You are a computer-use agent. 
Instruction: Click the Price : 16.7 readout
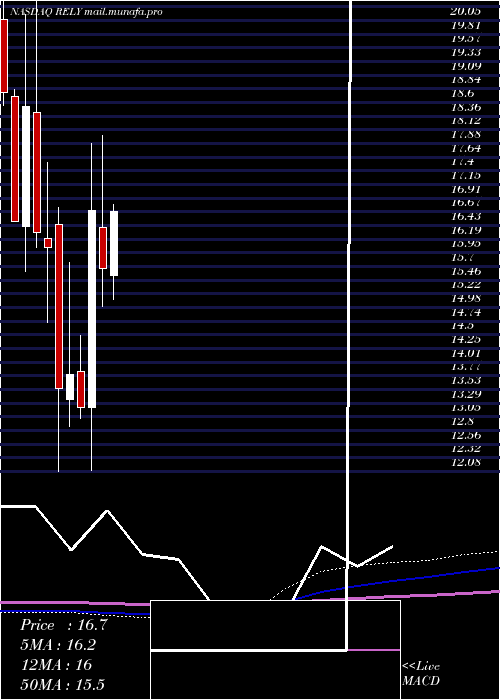coord(64,625)
